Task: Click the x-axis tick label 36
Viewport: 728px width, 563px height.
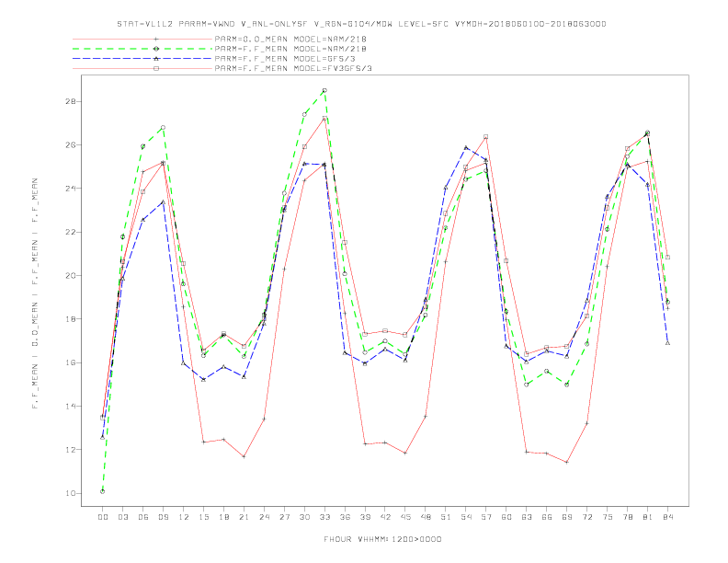Action: 345,517
